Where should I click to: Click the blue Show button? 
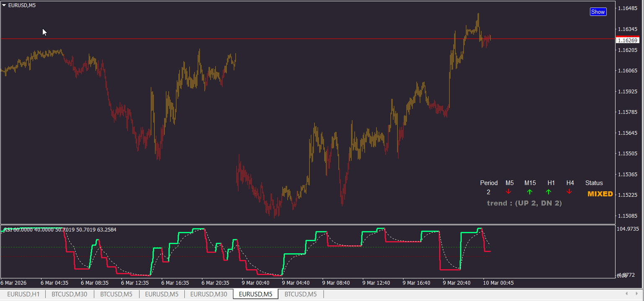pos(598,12)
